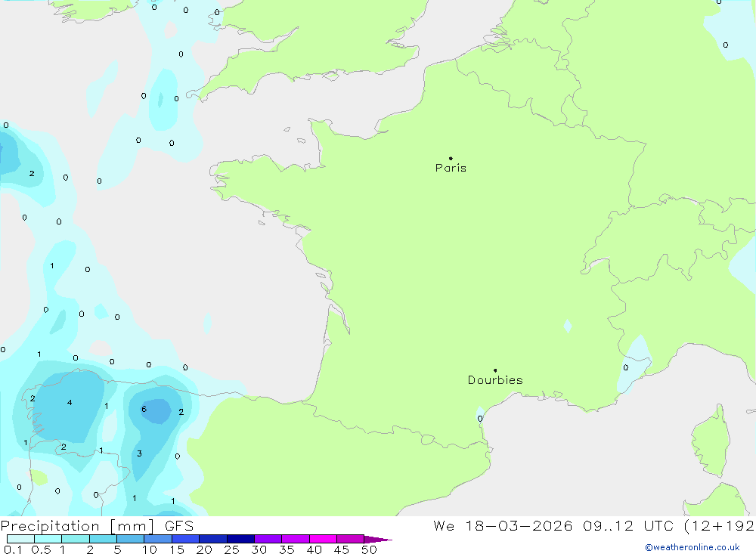Pick the 1–2 mm legend swatch
This screenshot has width=756, height=554.
pos(75,539)
